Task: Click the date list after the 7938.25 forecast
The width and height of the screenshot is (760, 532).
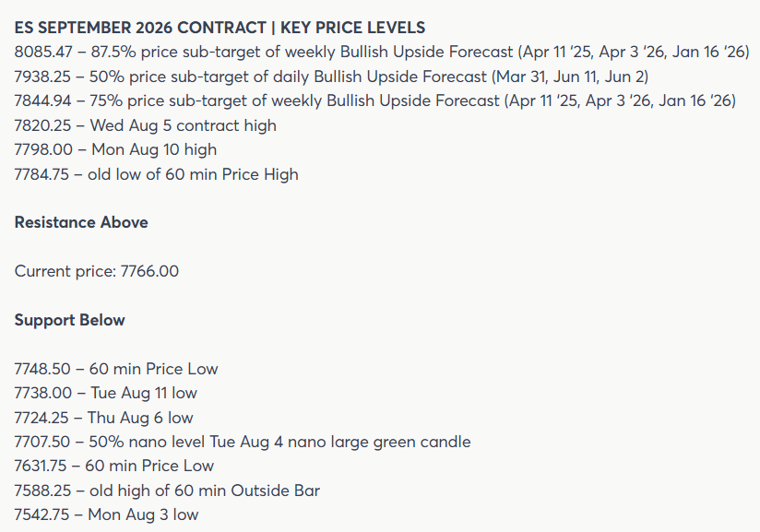Action: (570, 77)
